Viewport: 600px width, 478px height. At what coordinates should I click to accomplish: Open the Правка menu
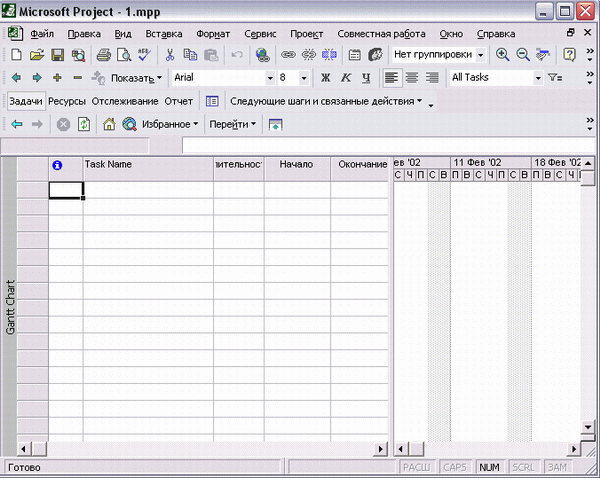84,34
